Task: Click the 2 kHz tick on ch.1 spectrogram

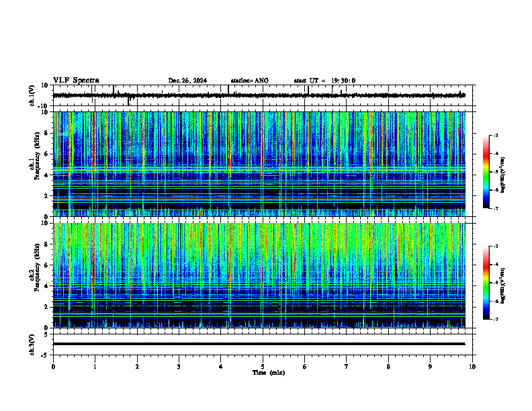Action: 46,195
